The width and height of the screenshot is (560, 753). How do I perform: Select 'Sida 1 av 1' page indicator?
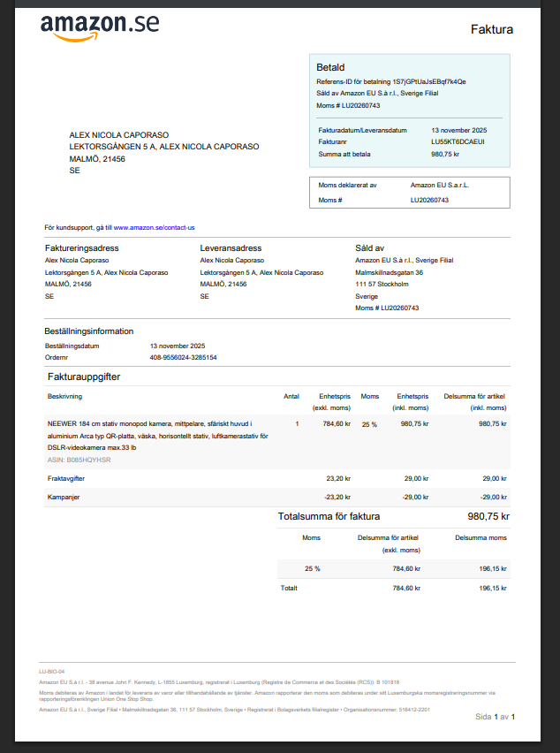click(496, 717)
